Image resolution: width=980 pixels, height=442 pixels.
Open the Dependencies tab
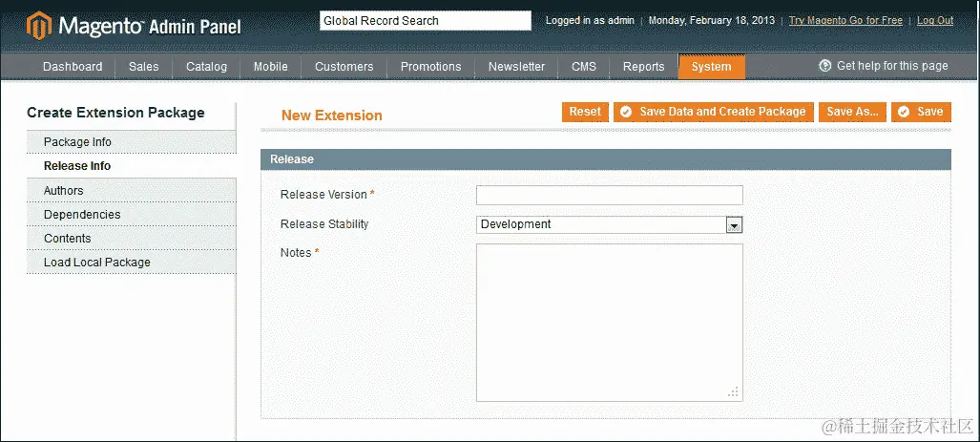pos(132,215)
